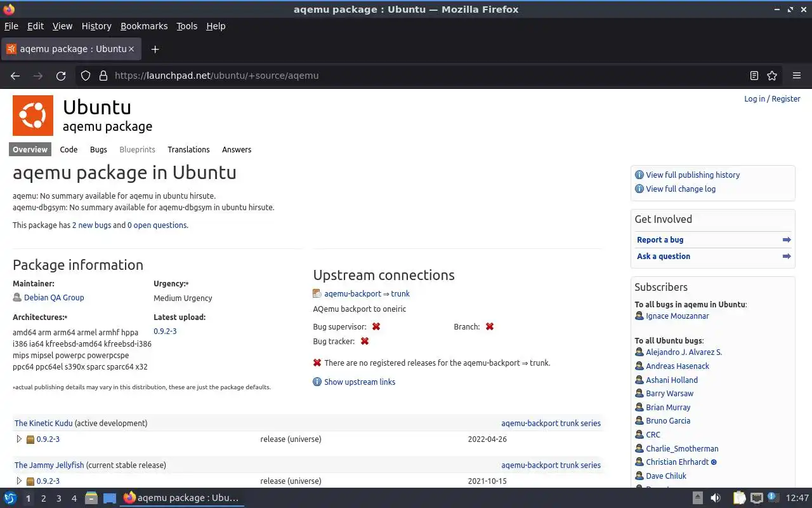Viewport: 812px width, 508px height.
Task: Open the shield tracking protection icon
Action: [x=86, y=76]
